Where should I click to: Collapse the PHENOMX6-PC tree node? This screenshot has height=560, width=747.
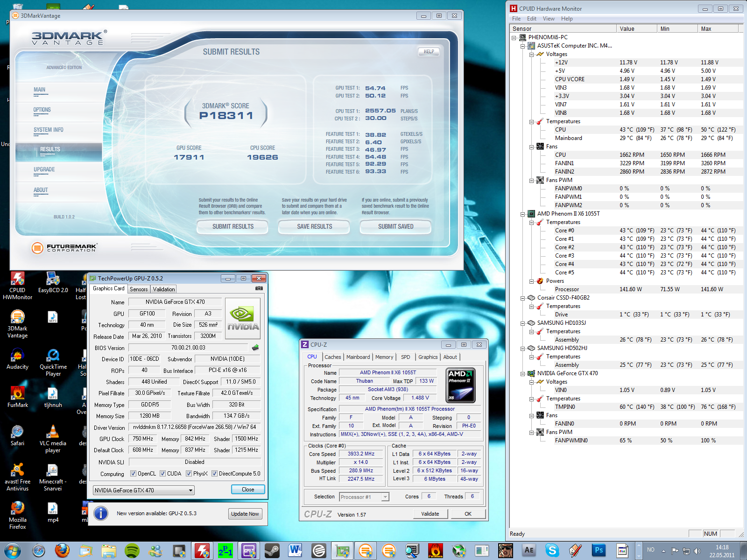point(514,37)
